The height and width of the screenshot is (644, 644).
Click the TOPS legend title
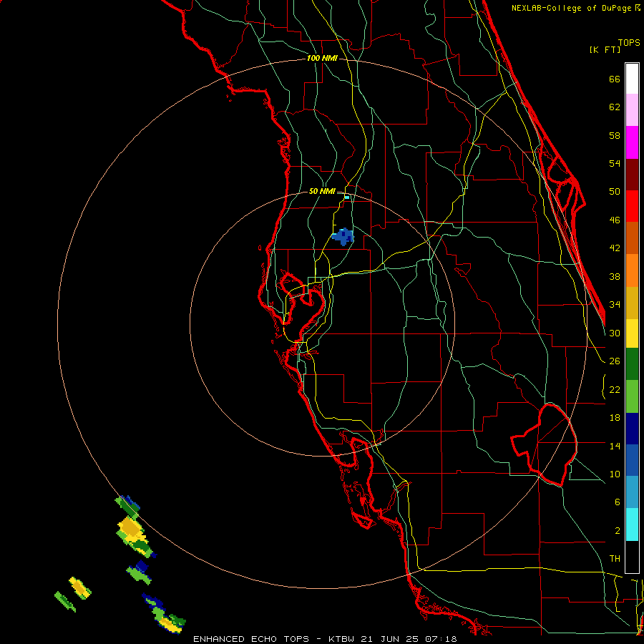629,42
